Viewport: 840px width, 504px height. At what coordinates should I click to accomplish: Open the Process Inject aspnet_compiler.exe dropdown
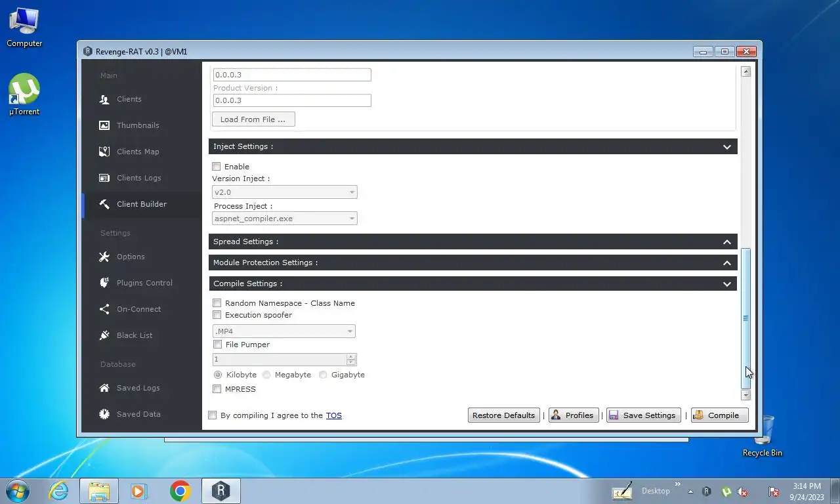click(x=285, y=219)
